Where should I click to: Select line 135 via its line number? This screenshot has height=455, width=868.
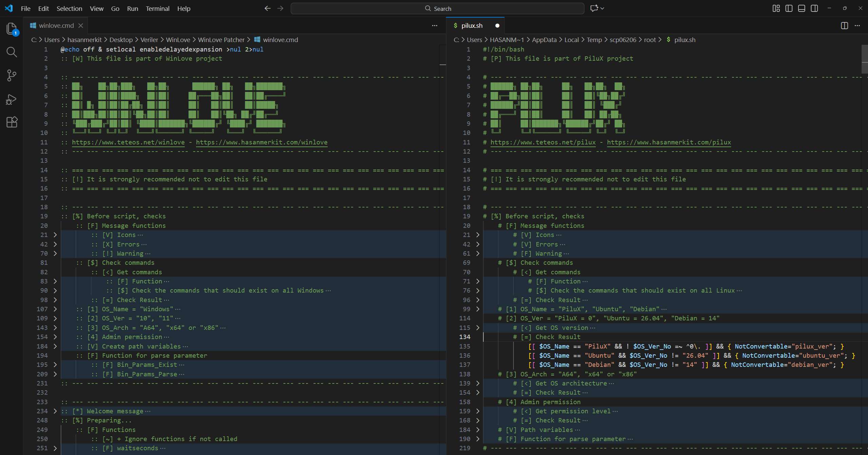pos(465,347)
